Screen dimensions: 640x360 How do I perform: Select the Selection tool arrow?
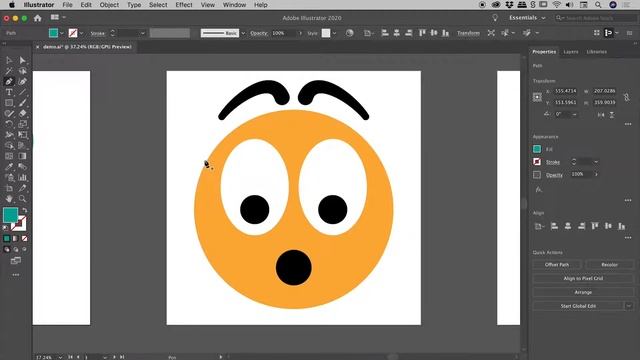(9, 60)
